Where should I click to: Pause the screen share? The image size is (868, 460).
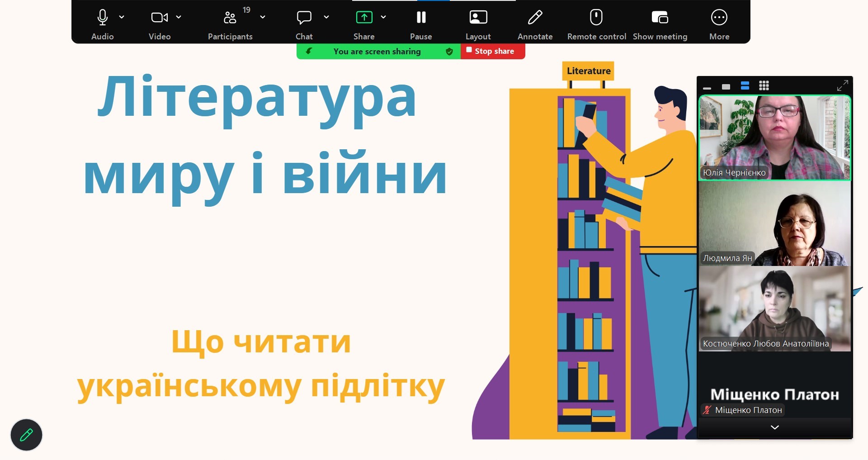[421, 18]
